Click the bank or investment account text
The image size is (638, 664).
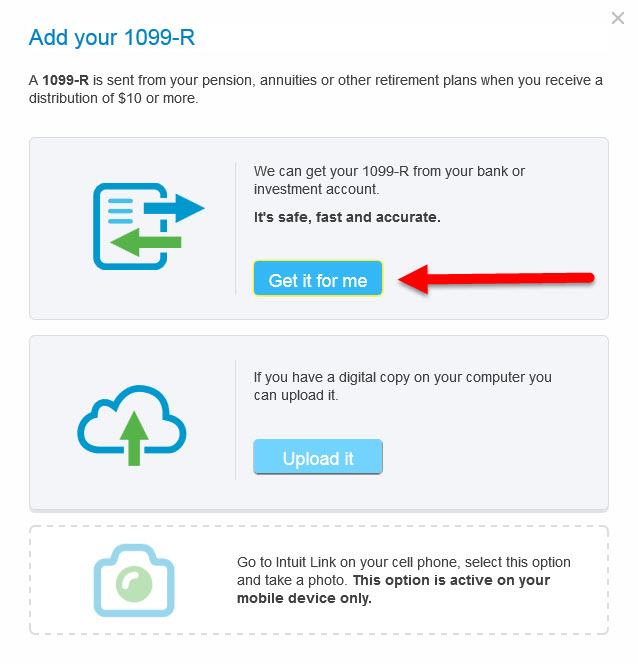tap(389, 180)
